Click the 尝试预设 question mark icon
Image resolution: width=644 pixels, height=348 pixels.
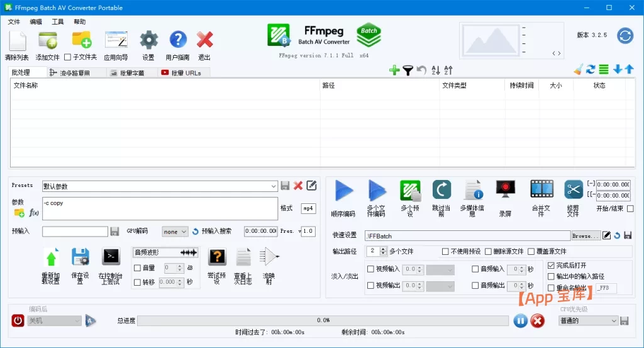click(x=217, y=257)
